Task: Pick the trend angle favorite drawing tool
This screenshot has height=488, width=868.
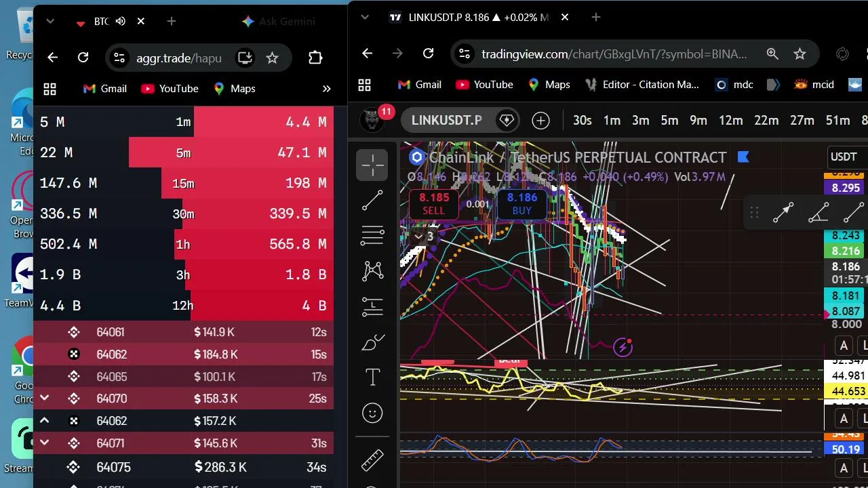Action: pyautogui.click(x=819, y=213)
